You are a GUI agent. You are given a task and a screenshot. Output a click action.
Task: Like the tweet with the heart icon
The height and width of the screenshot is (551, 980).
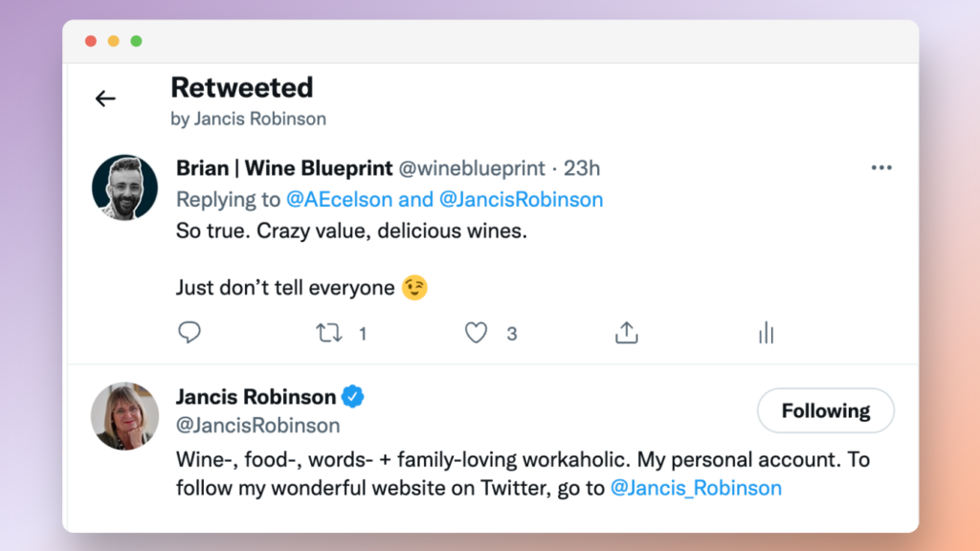pos(476,333)
